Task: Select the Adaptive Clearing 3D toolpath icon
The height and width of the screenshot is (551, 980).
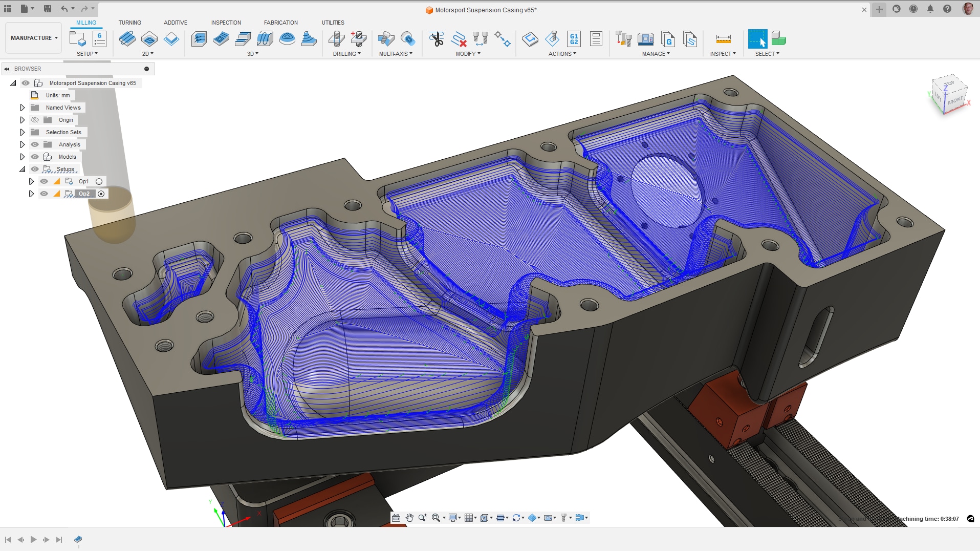Action: coord(199,39)
